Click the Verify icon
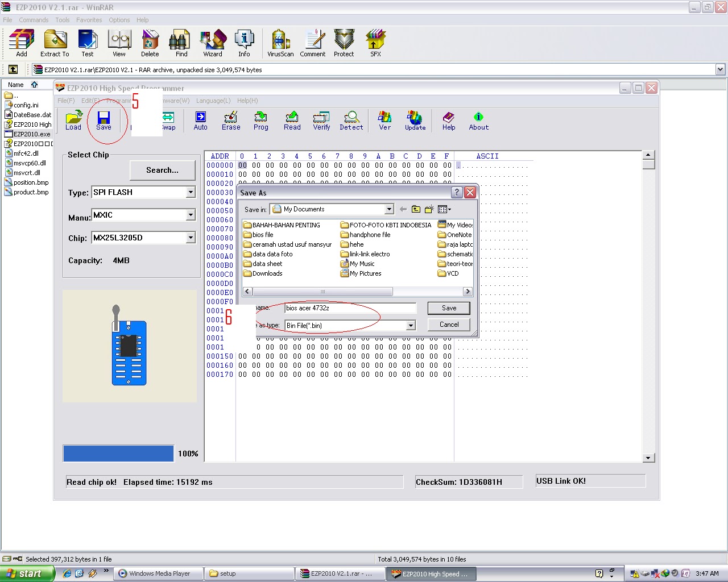Image resolution: width=728 pixels, height=582 pixels. tap(321, 120)
